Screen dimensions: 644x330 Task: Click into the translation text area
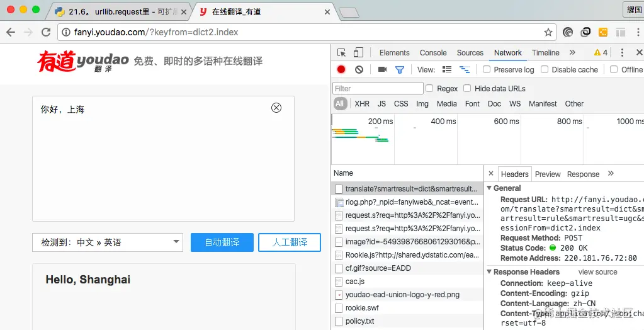pyautogui.click(x=163, y=159)
